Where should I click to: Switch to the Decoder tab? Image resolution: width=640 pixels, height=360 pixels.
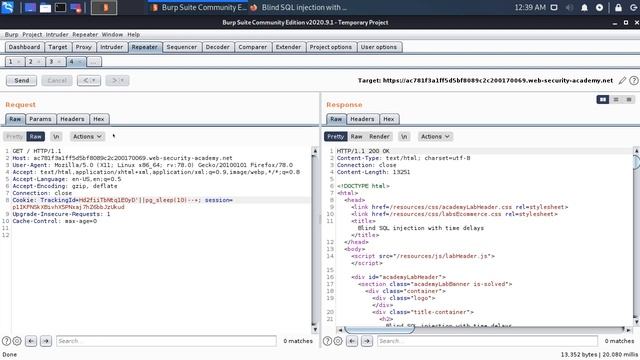click(x=218, y=47)
